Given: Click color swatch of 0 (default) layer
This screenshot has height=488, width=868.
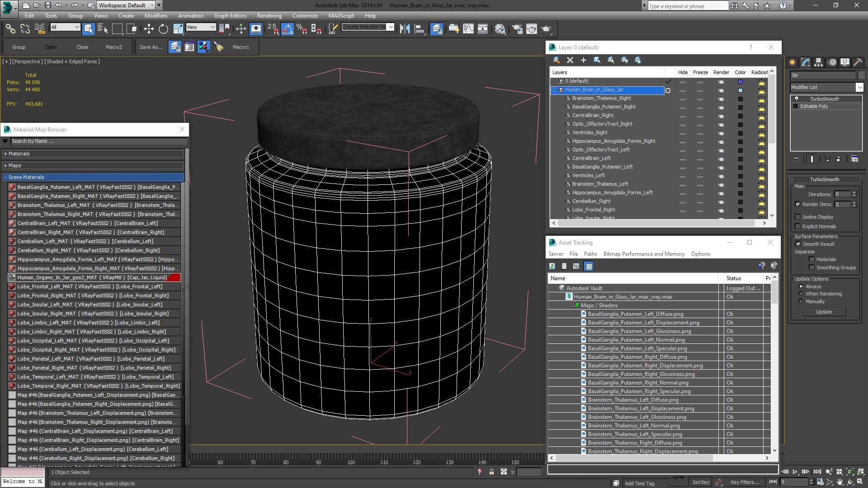Looking at the screenshot, I should pyautogui.click(x=741, y=82).
